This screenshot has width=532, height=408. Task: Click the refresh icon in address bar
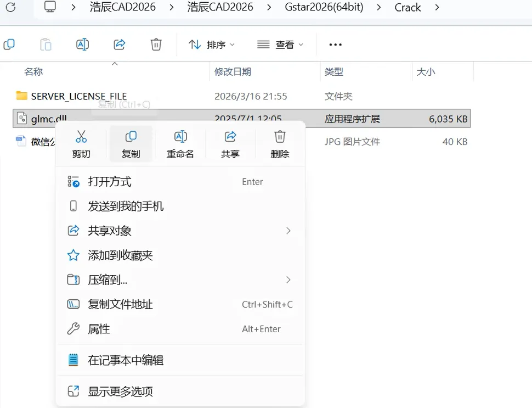click(11, 7)
